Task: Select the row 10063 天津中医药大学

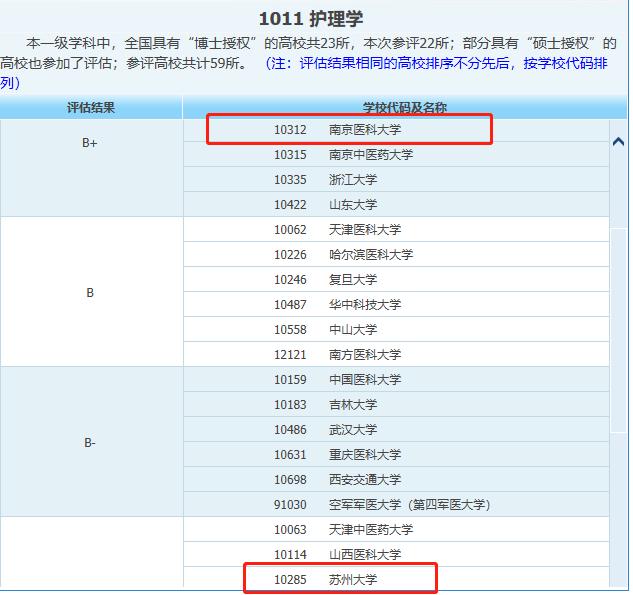Action: (x=396, y=530)
